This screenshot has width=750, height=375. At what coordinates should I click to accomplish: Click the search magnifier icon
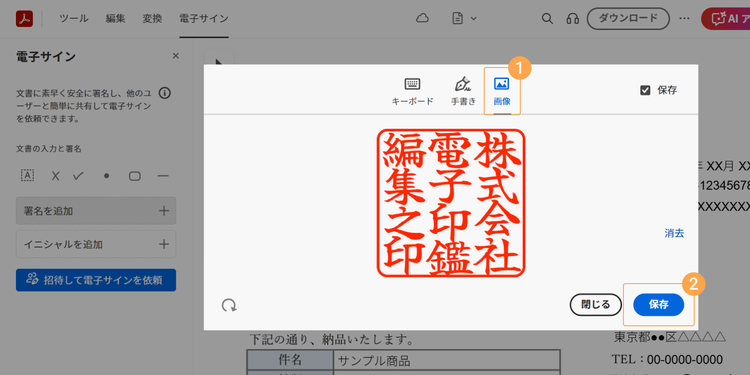[547, 19]
